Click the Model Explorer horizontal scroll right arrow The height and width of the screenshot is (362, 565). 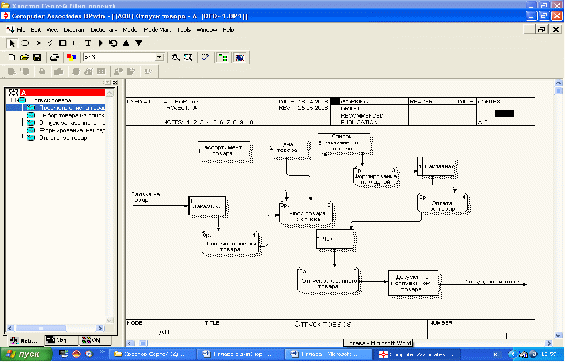click(x=101, y=328)
